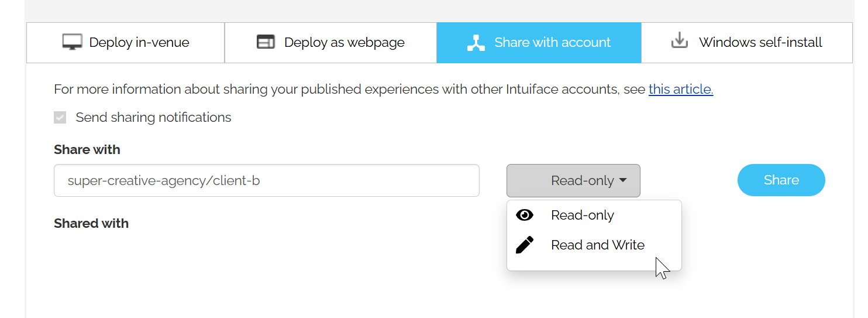Click the download arrow icon
The width and height of the screenshot is (868, 318).
click(679, 42)
